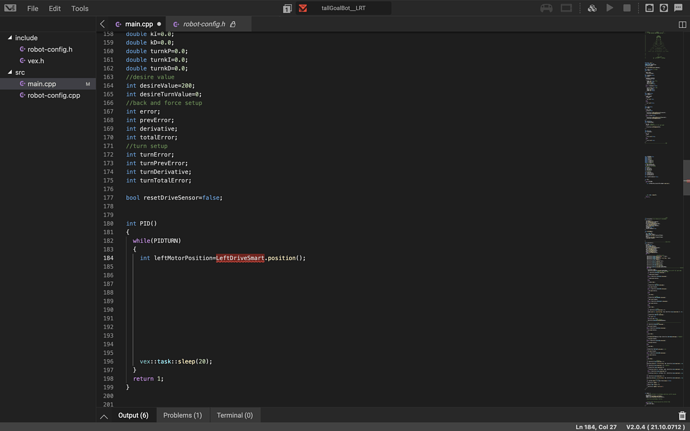Image resolution: width=690 pixels, height=431 pixels.
Task: Click the 'bool resetDriveSensor=false;' line
Action: 174,198
